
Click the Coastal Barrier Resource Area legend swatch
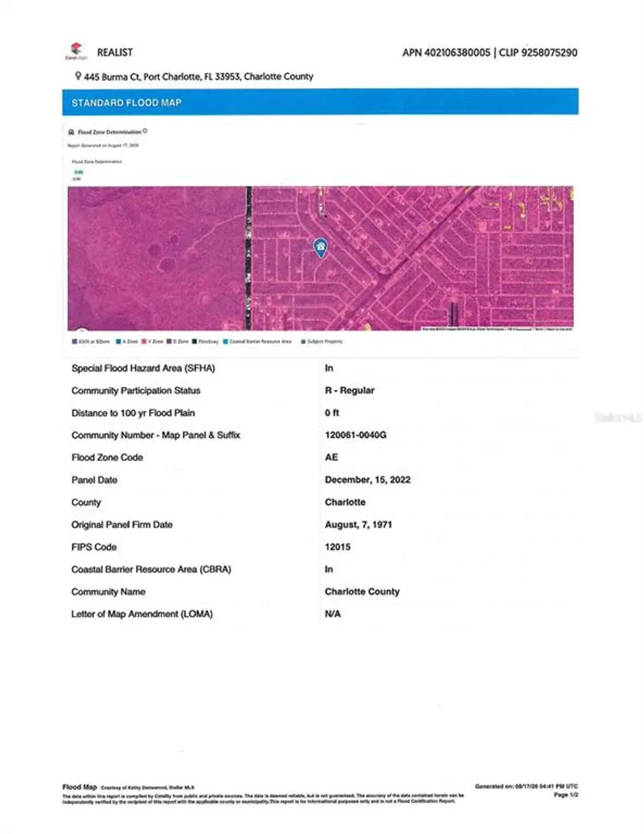[225, 341]
